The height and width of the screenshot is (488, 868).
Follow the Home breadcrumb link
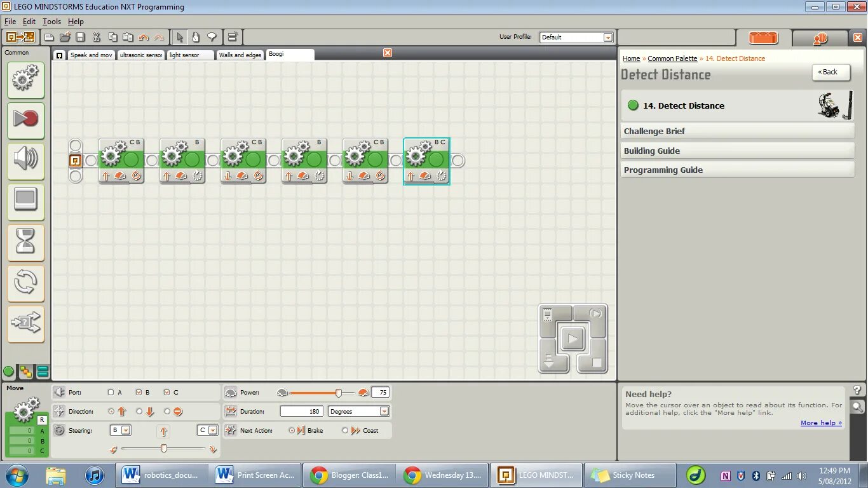pos(631,58)
